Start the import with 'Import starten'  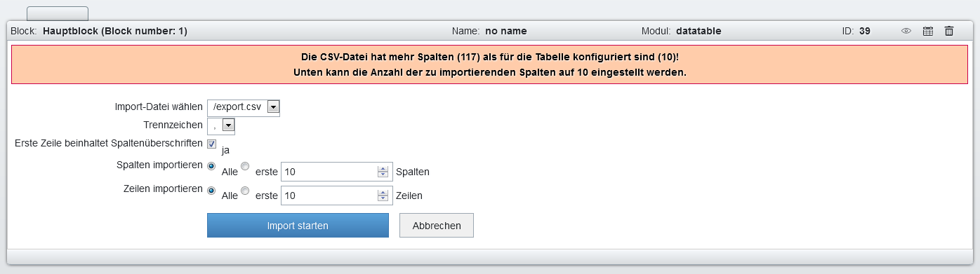tap(298, 226)
